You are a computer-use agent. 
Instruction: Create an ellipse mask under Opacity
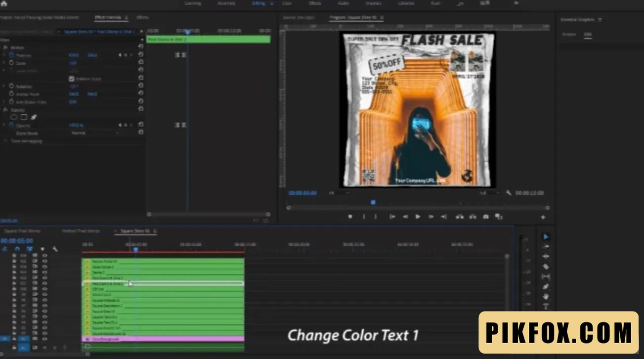(14, 117)
